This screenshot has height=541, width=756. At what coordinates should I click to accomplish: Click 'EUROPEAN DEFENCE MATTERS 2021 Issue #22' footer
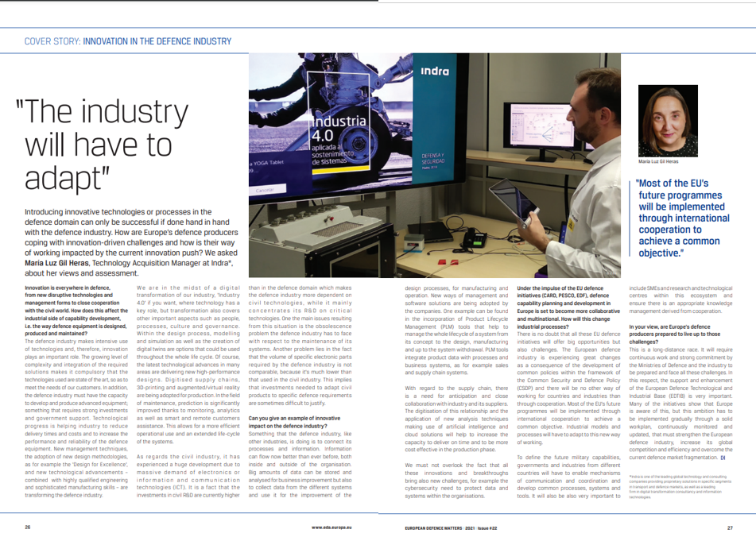pyautogui.click(x=451, y=528)
